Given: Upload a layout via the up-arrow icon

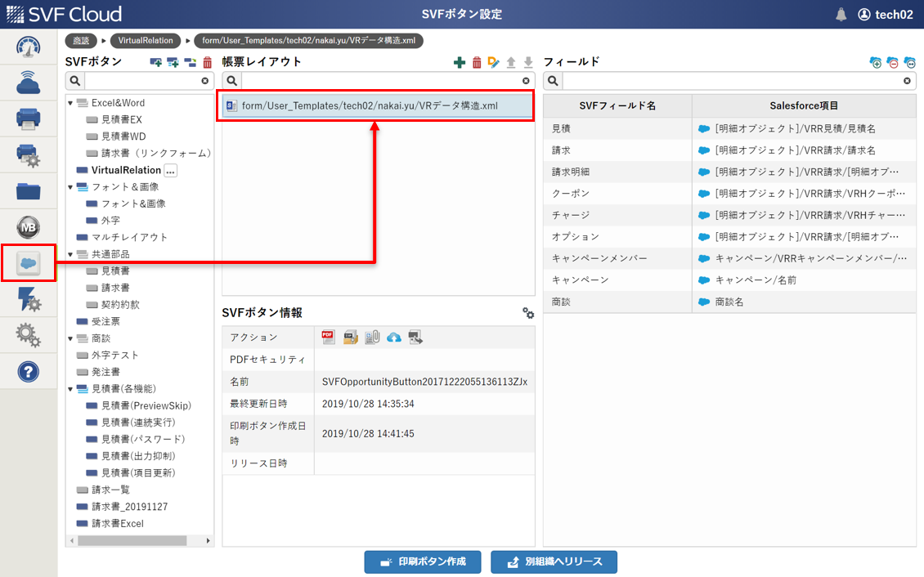Looking at the screenshot, I should 512,62.
